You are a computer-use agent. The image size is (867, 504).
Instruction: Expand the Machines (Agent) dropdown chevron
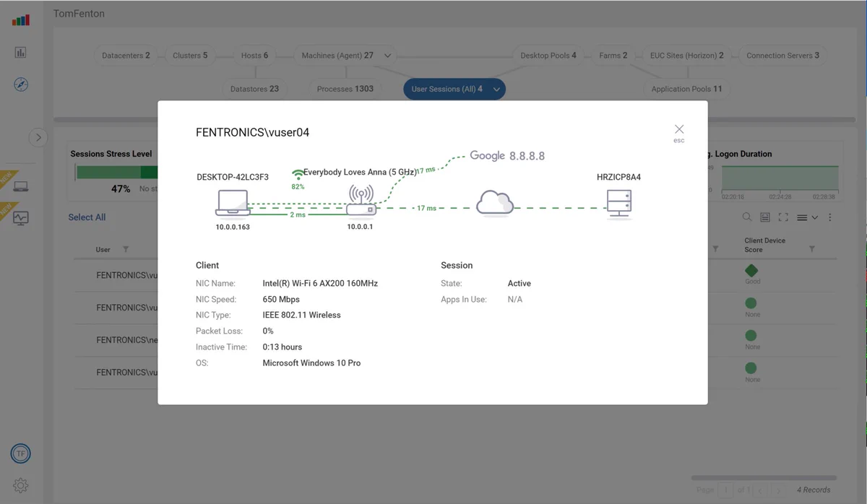pos(388,56)
